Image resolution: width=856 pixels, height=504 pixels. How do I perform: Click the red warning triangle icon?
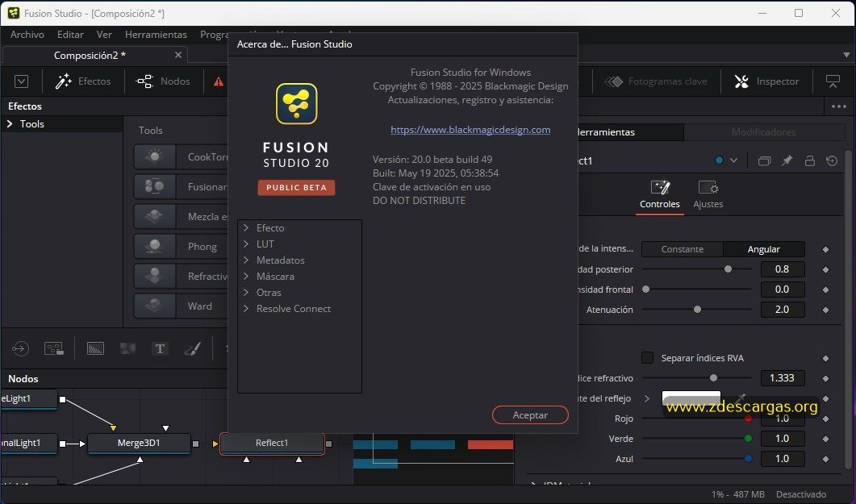tap(219, 81)
